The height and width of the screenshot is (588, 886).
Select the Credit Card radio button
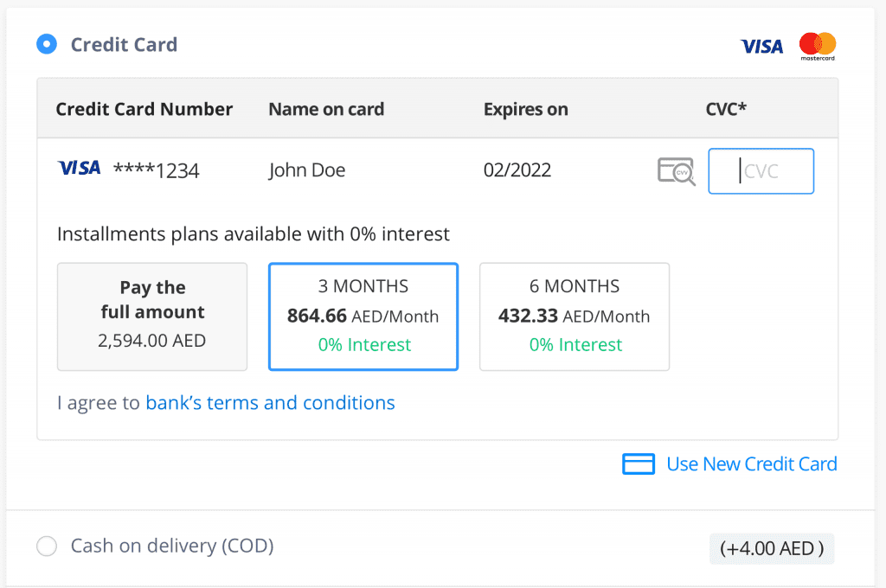[x=47, y=44]
